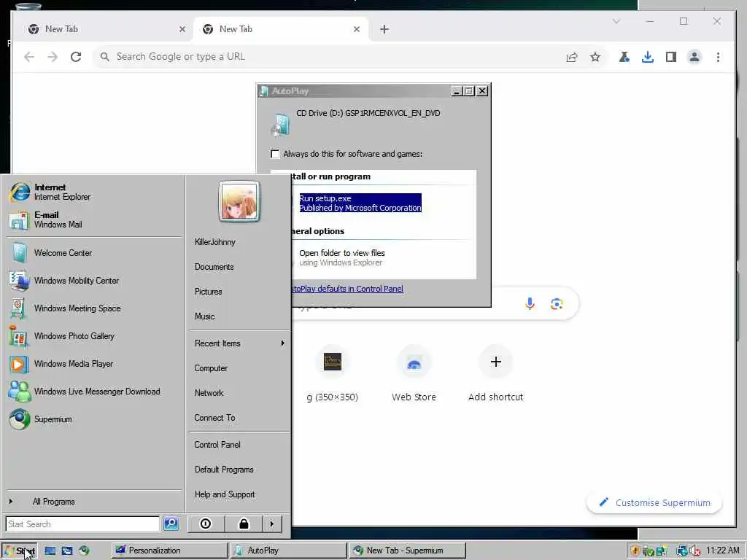Screen dimensions: 747x560
Task: Open Internet Explorer from Start menu
Action: point(94,192)
